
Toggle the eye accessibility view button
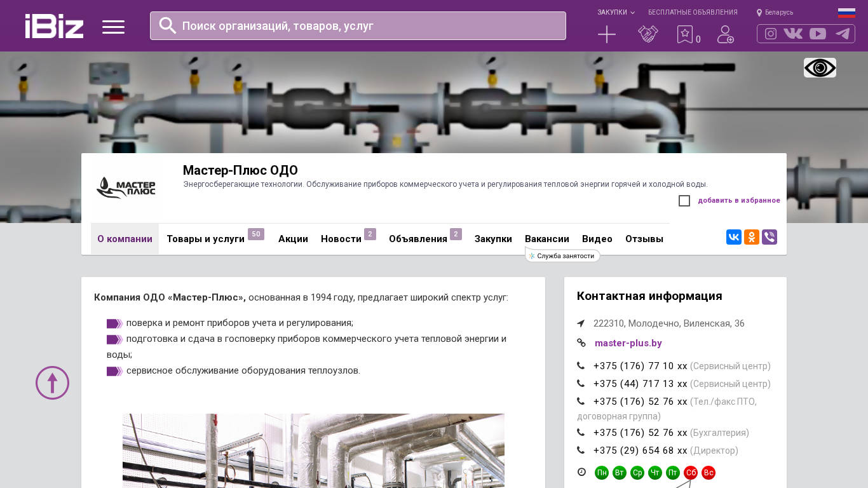820,68
